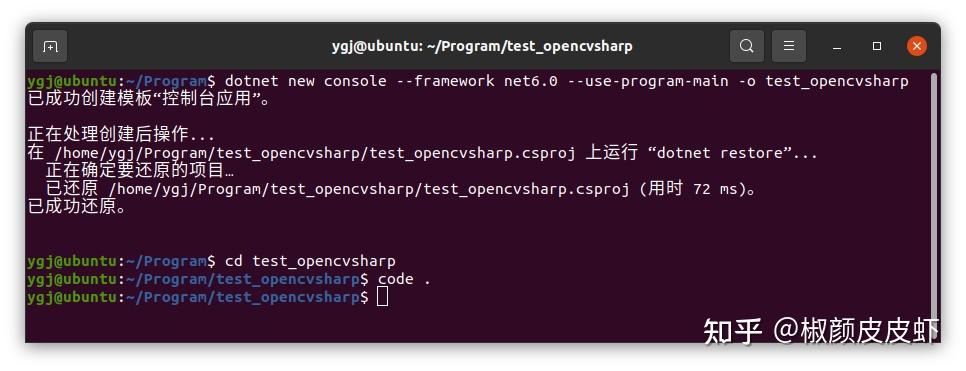Click the '已成功还原。' output line
This screenshot has height=371, width=966.
[x=77, y=207]
